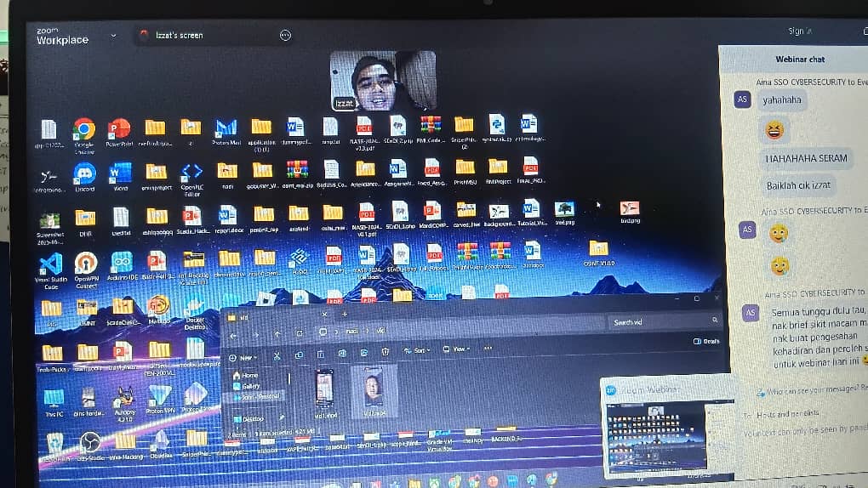
Task: Select the PrisMBU folder on desktop
Action: [x=465, y=172]
